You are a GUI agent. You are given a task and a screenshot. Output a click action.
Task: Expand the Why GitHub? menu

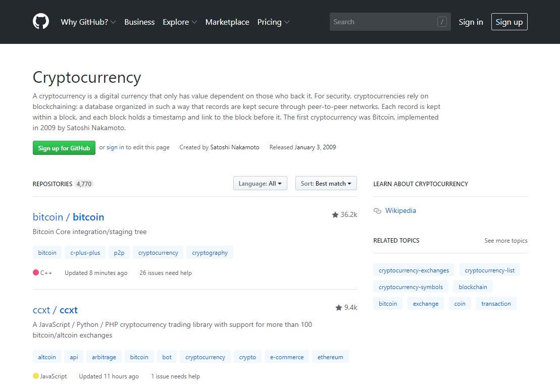pos(88,22)
